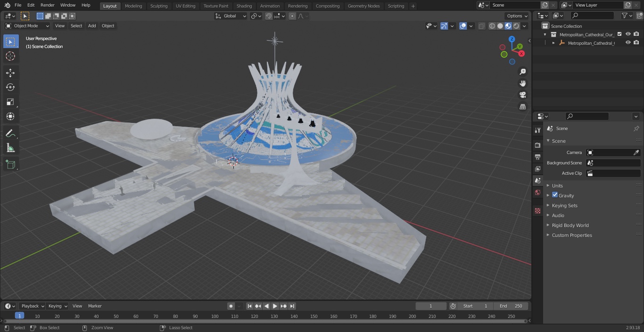Open the View Layer properties tab
The height and width of the screenshot is (332, 644).
[x=537, y=169]
